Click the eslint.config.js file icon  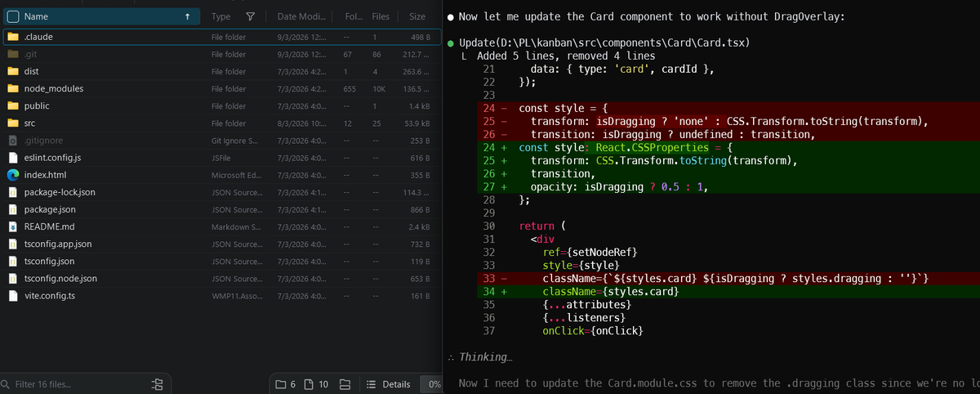coord(13,157)
